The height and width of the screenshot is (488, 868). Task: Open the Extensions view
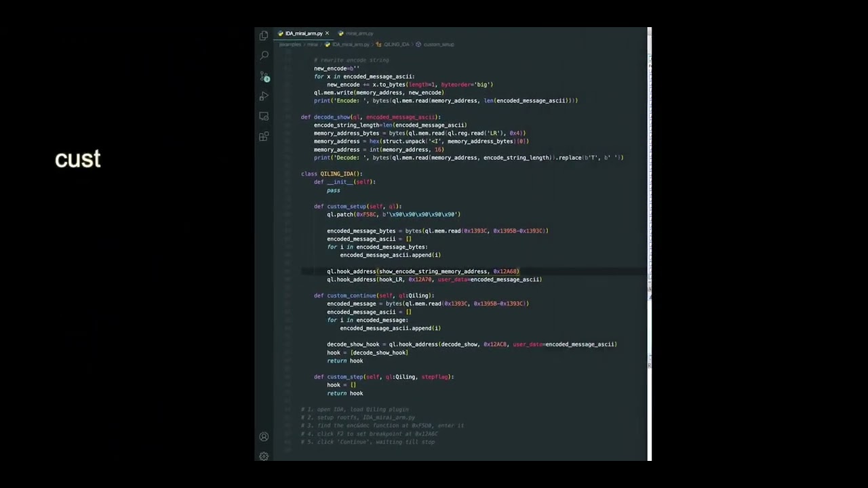tap(264, 136)
